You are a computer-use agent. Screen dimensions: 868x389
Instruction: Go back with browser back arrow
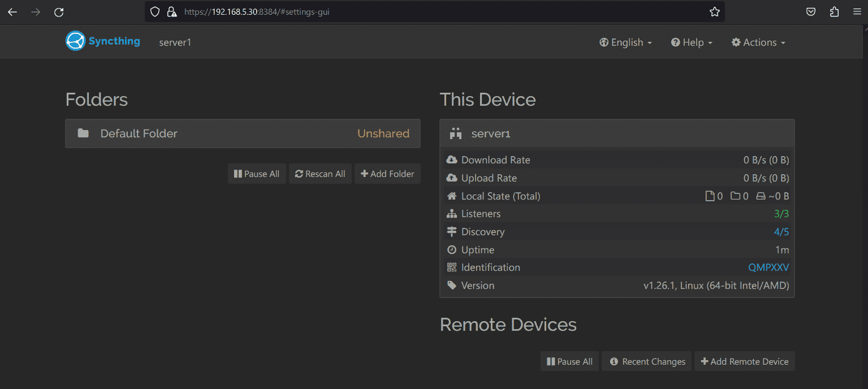point(12,12)
